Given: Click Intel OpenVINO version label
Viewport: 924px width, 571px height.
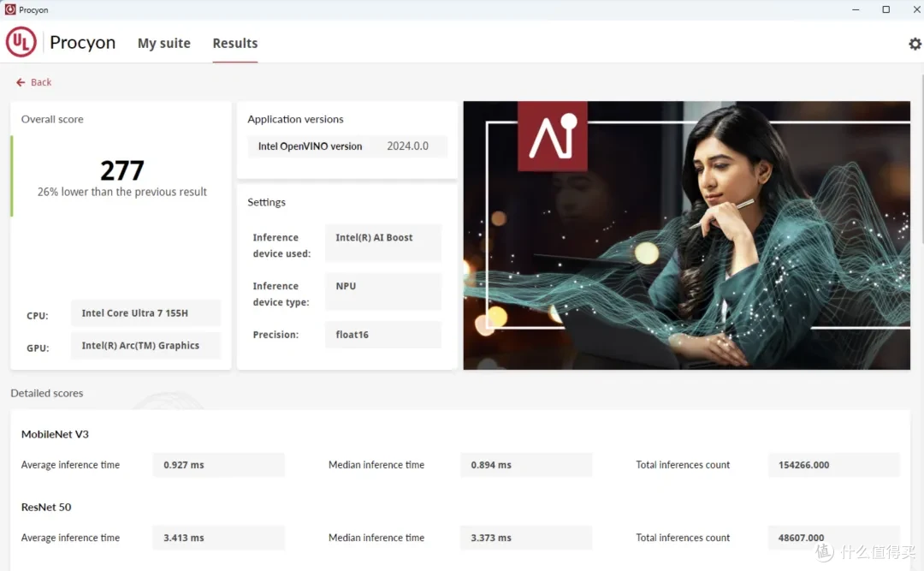Looking at the screenshot, I should click(310, 146).
